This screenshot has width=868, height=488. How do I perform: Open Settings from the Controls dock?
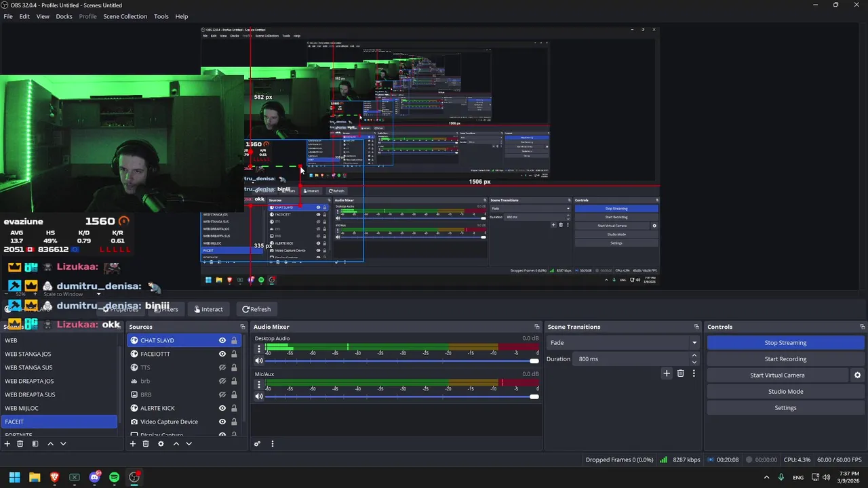(x=785, y=407)
